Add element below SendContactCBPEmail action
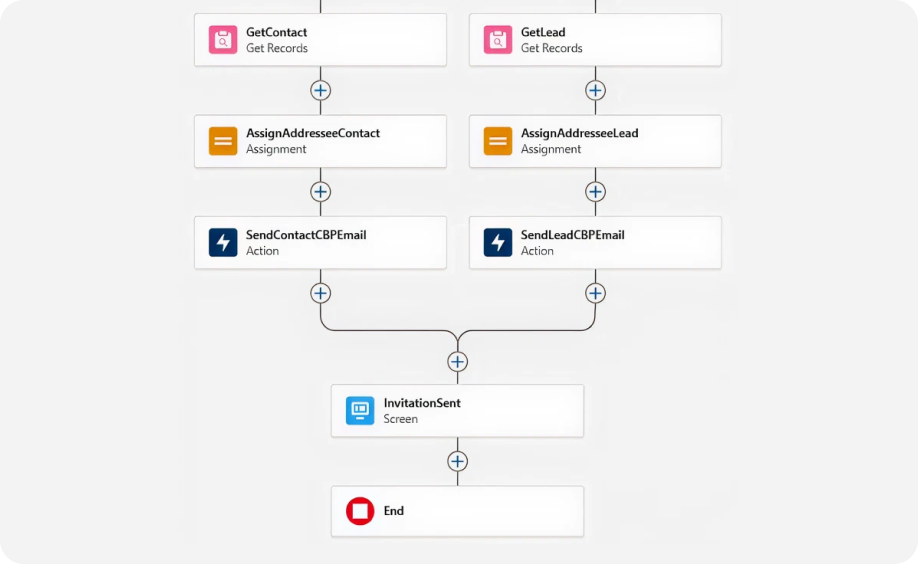This screenshot has height=564, width=918. [x=320, y=293]
